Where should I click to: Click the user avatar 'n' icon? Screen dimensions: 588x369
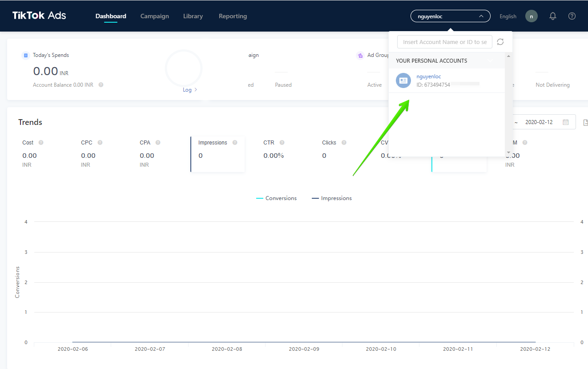531,16
